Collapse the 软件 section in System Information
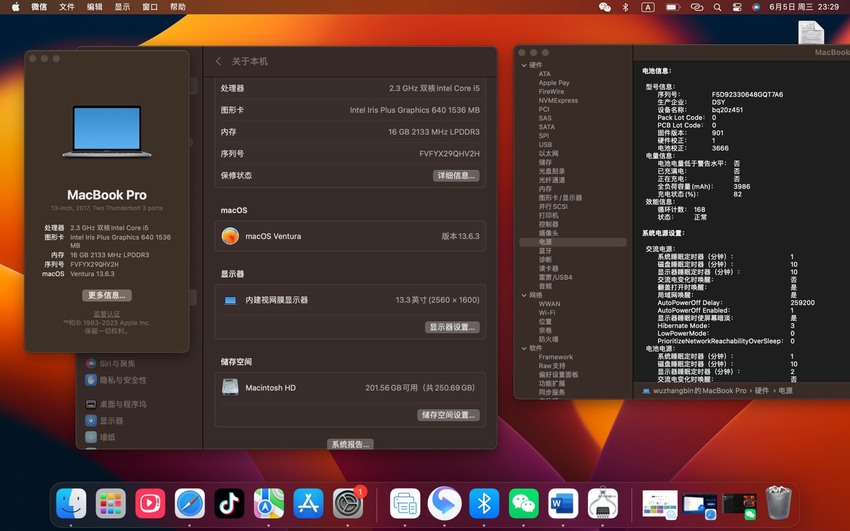The width and height of the screenshot is (850, 531). [x=524, y=348]
